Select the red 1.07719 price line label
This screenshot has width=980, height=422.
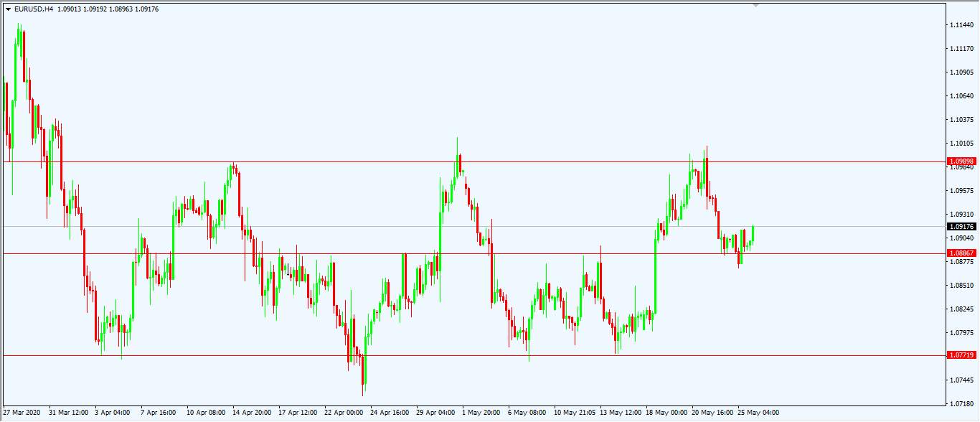click(962, 355)
